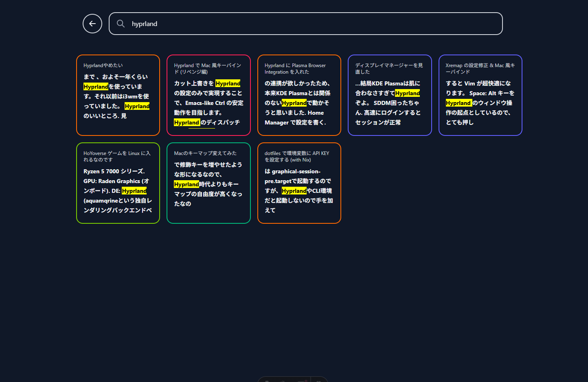The width and height of the screenshot is (588, 382).
Task: Open the dotfiles API KEY with Nix post
Action: pyautogui.click(x=299, y=183)
